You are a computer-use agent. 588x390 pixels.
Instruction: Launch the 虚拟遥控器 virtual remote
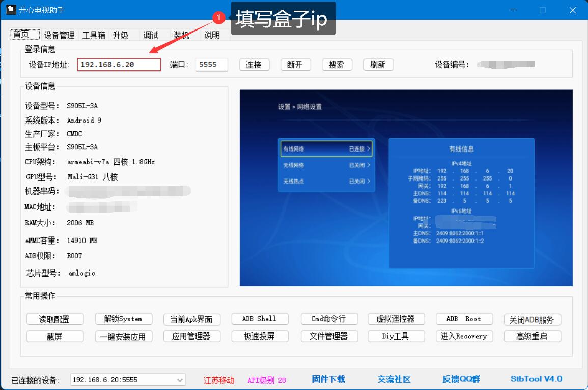(396, 319)
